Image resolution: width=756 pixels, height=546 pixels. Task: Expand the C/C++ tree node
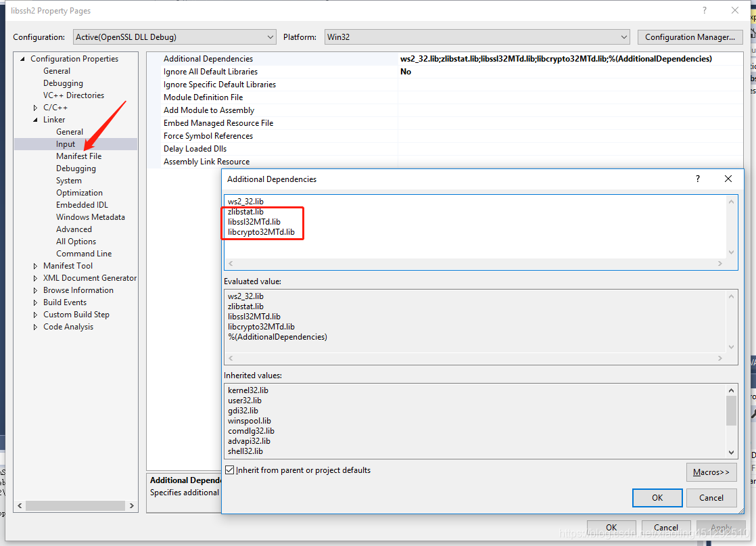coord(35,107)
